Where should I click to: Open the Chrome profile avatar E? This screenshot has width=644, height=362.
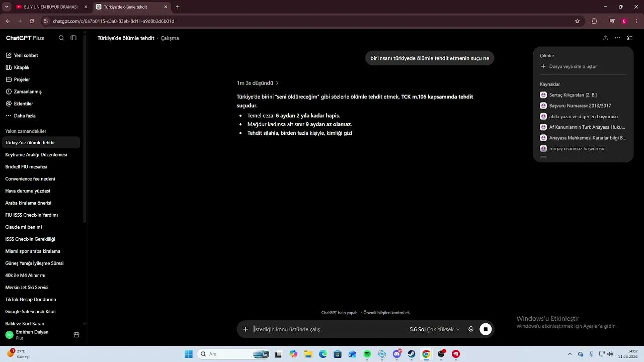624,21
